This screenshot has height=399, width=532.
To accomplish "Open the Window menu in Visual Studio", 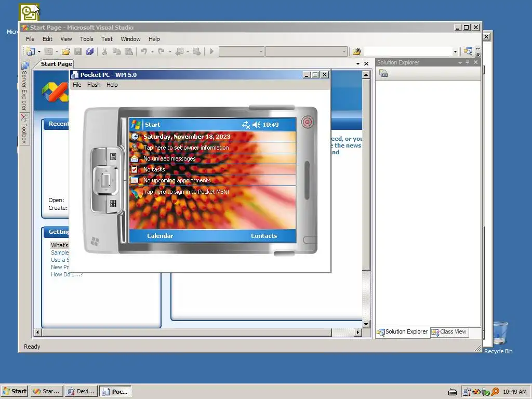I will pyautogui.click(x=130, y=39).
